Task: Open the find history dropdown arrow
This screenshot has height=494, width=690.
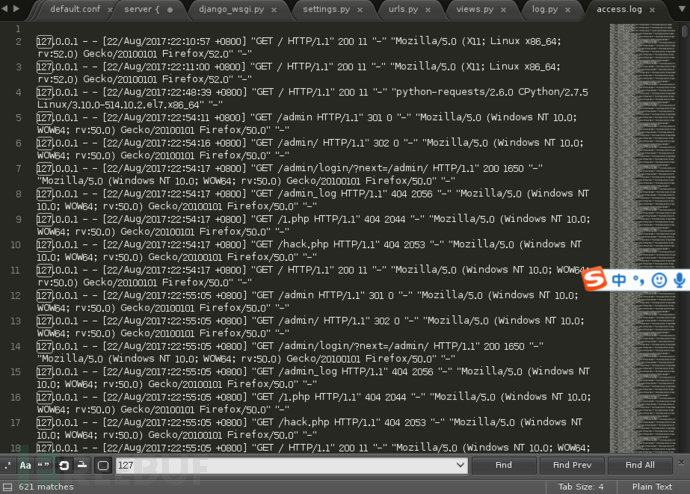Action: (460, 465)
